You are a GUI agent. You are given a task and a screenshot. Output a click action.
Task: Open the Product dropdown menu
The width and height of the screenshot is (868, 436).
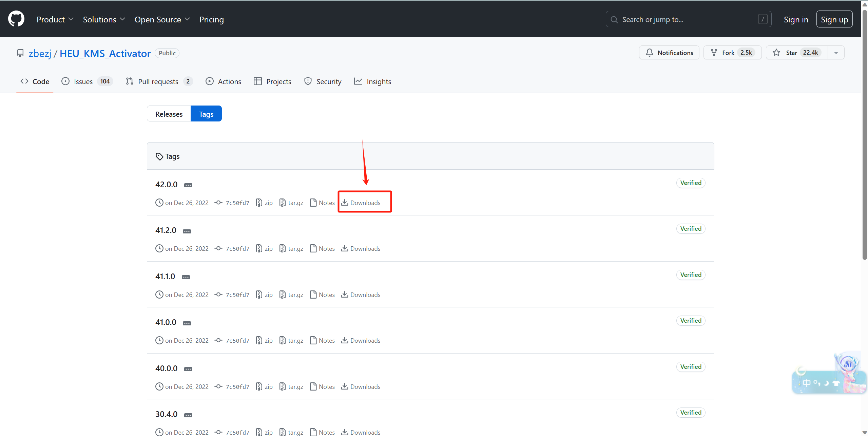55,20
